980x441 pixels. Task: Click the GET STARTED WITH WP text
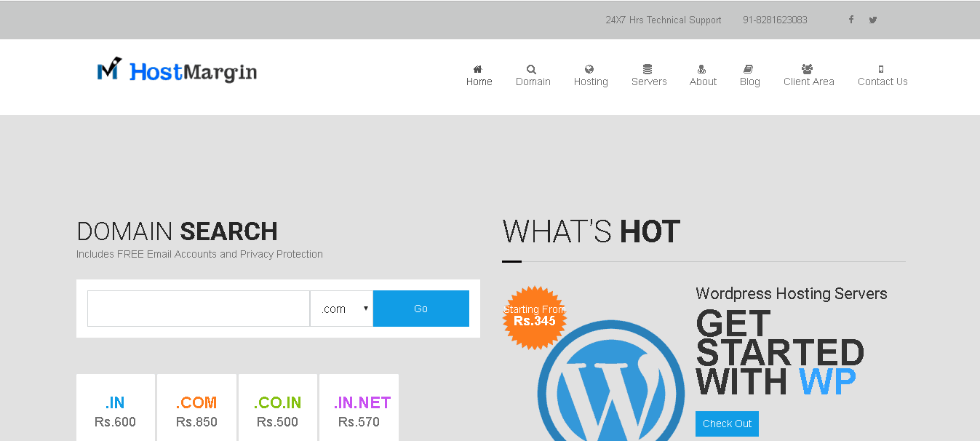[x=780, y=353]
